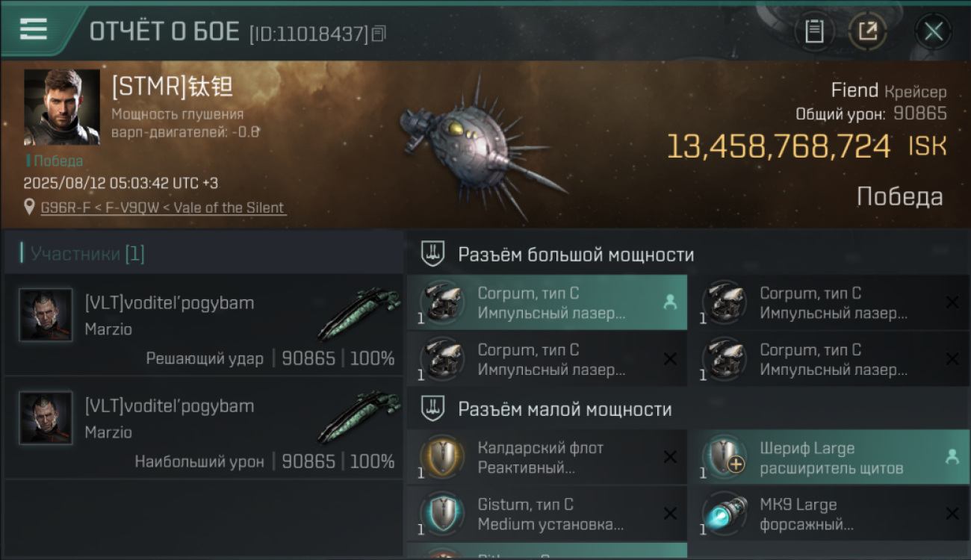Screen dimensions: 971x560
Task: Click the Marzio ship icon in first row
Action: (359, 314)
